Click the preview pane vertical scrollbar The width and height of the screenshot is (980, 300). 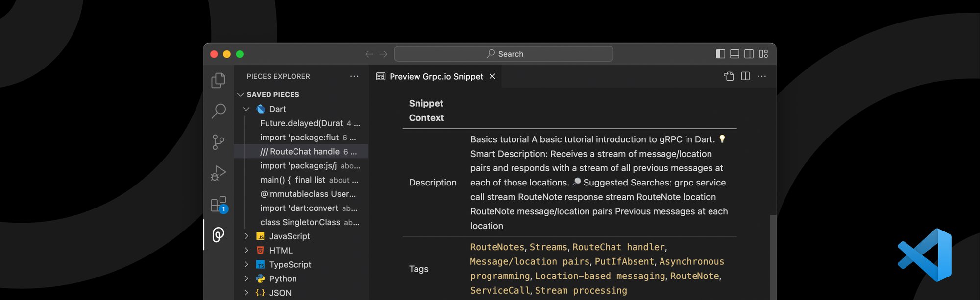point(773,254)
